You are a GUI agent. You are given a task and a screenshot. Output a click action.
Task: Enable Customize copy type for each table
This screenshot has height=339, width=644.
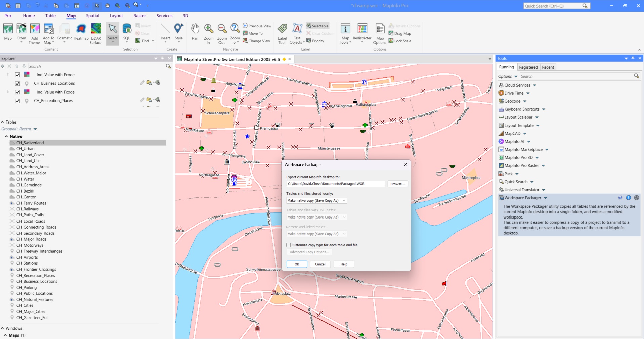(x=289, y=245)
